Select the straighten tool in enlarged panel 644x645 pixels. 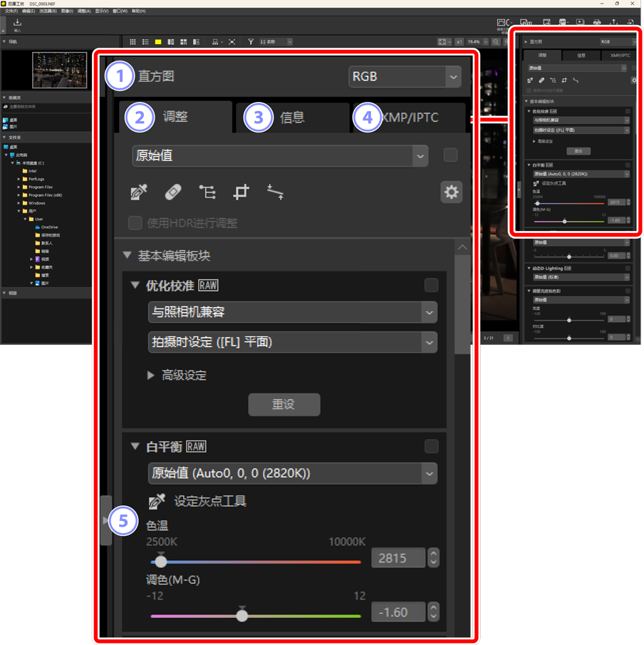point(276,192)
